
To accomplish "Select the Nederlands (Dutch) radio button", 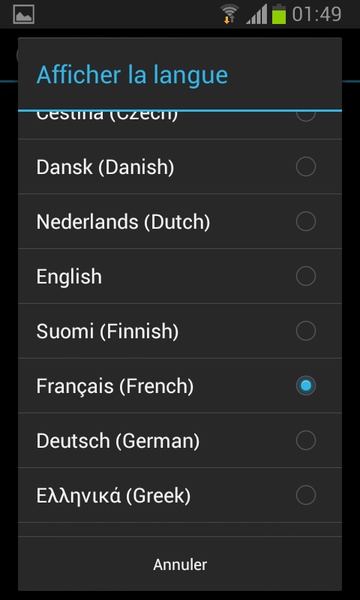I will point(306,222).
